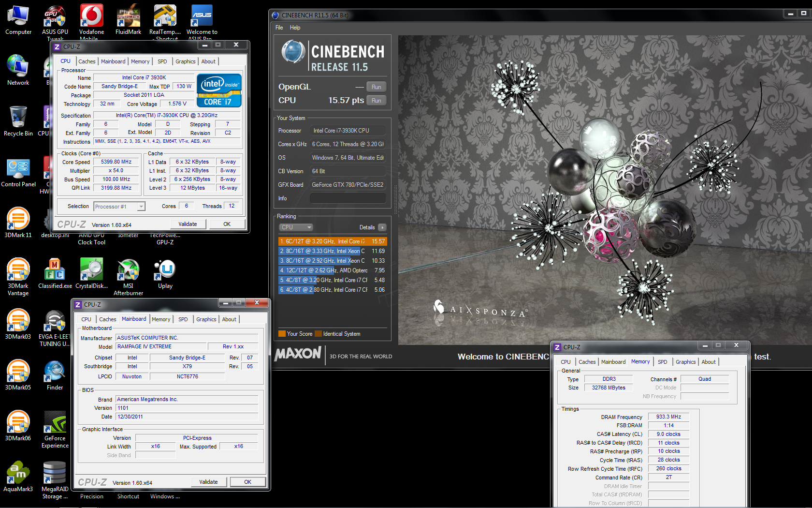Open the CPU ranking dropdown in Cinebench
This screenshot has width=812, height=508.
click(x=296, y=227)
